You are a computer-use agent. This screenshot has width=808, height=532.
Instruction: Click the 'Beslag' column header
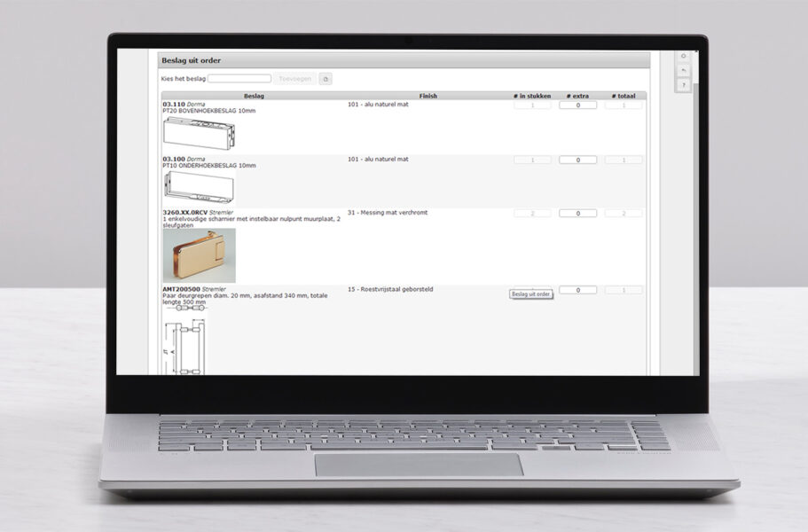coord(254,96)
